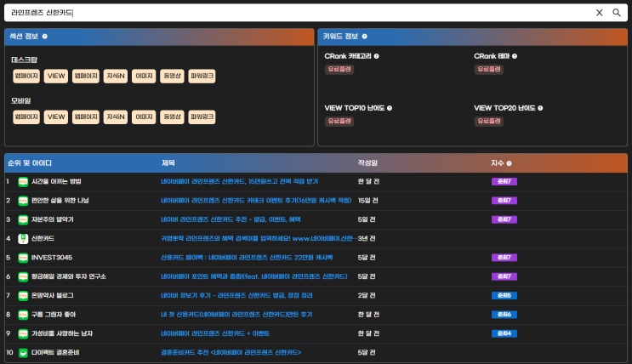Viewport: 632px width, 364px height.
Task: Select the 모바일 동영상 section chip
Action: (172, 117)
